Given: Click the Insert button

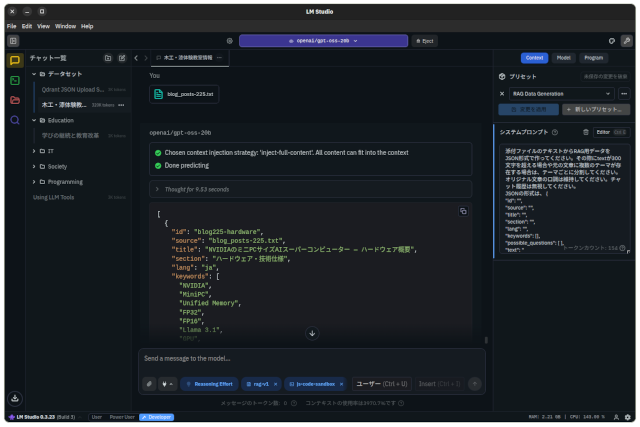Looking at the screenshot, I should click(x=439, y=384).
